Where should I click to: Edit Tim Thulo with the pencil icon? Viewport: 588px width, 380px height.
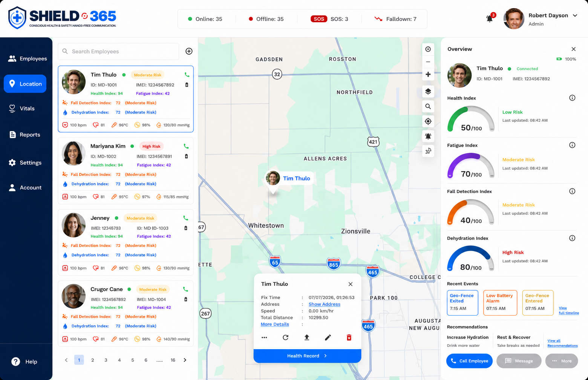328,337
